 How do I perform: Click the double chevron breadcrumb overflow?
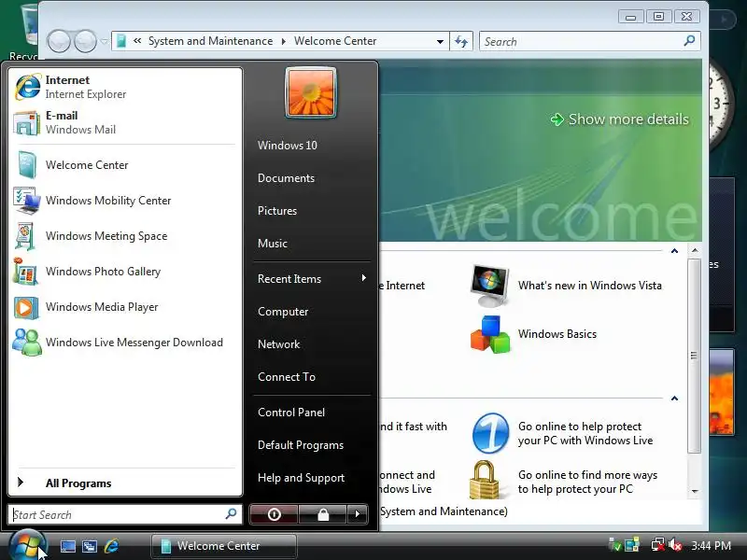[137, 41]
